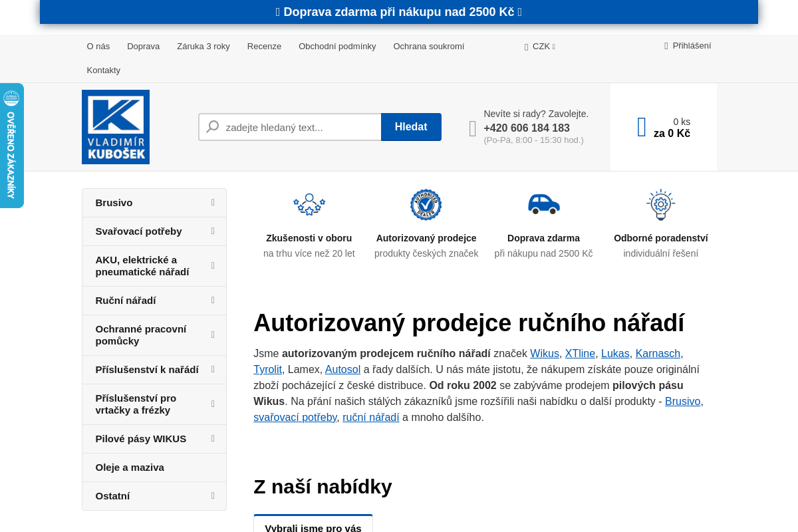The image size is (798, 532).
Task: Click the phone icon next to the hotline number
Action: click(x=472, y=128)
